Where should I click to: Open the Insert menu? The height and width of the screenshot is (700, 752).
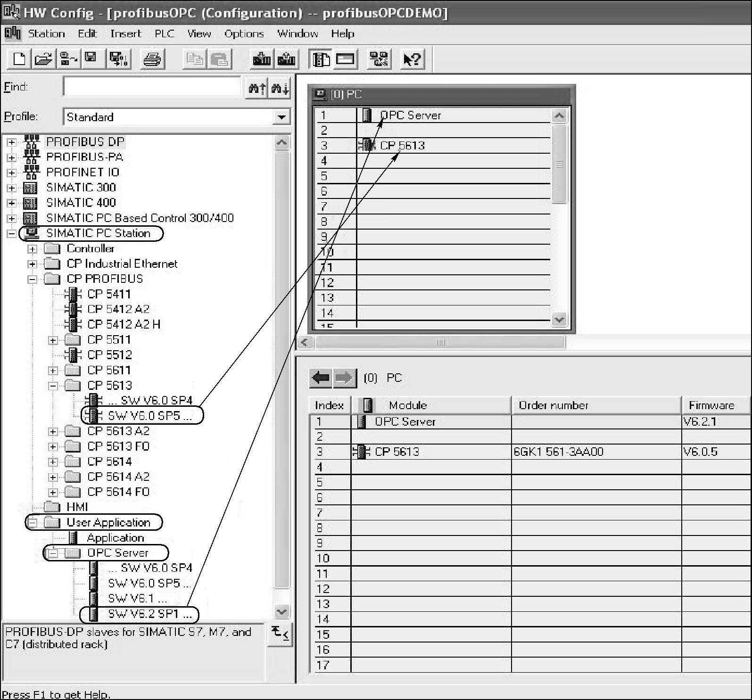point(125,33)
